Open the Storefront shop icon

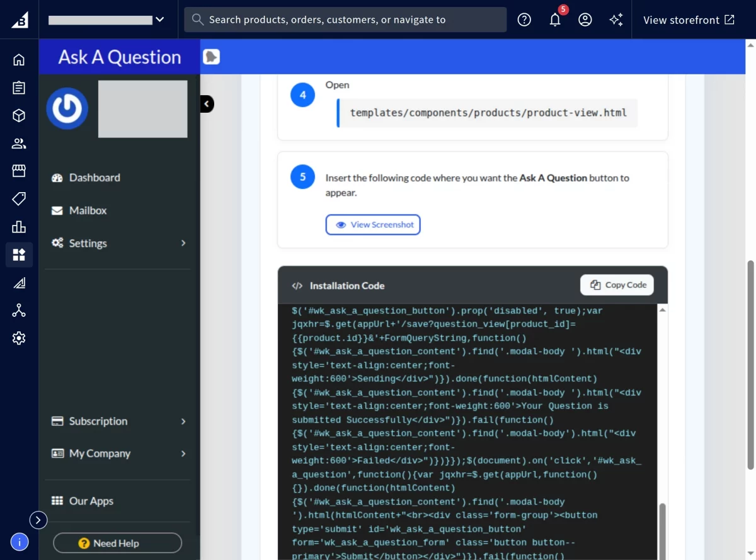[19, 171]
